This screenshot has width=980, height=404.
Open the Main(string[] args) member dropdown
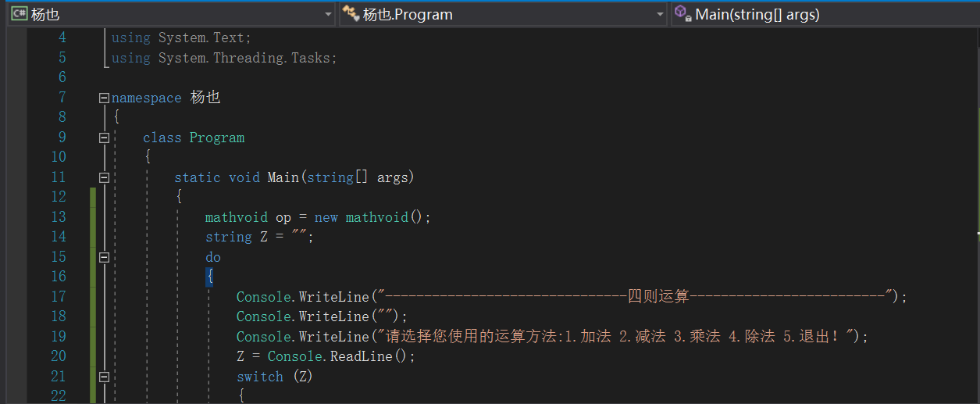[825, 14]
